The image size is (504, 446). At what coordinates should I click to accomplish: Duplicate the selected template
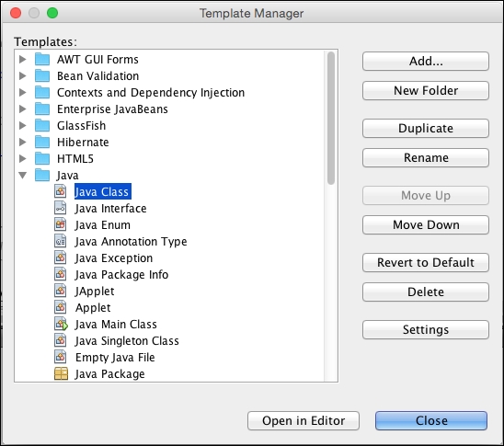[426, 128]
